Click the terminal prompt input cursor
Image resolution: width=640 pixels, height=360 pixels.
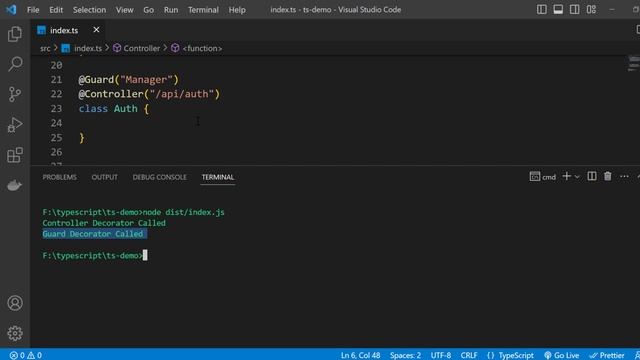tap(145, 256)
